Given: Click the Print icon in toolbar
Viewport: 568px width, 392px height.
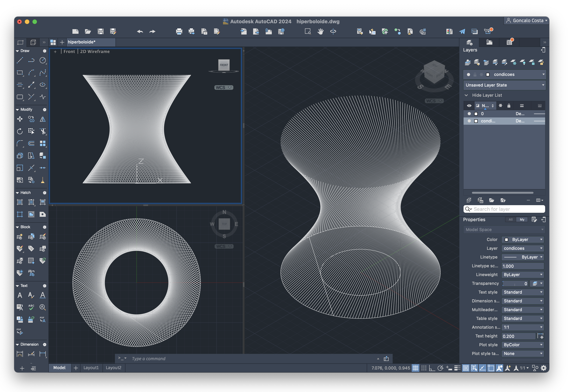Looking at the screenshot, I should pyautogui.click(x=179, y=31).
